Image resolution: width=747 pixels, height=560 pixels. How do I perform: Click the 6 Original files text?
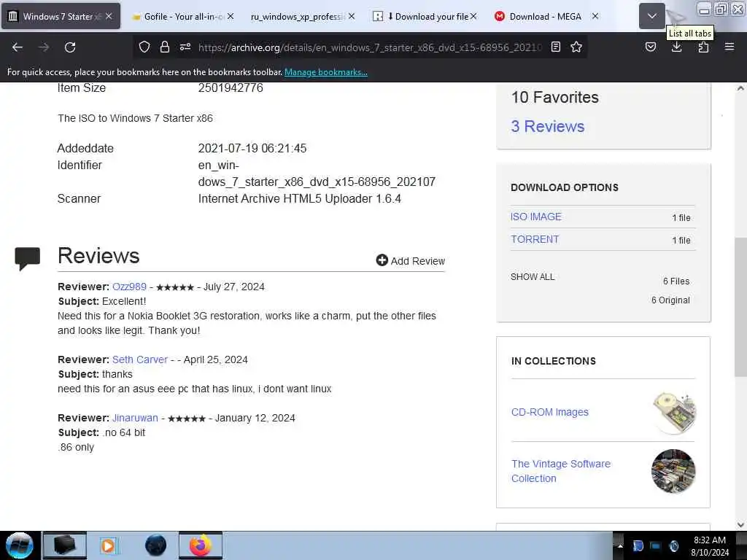[x=670, y=300]
